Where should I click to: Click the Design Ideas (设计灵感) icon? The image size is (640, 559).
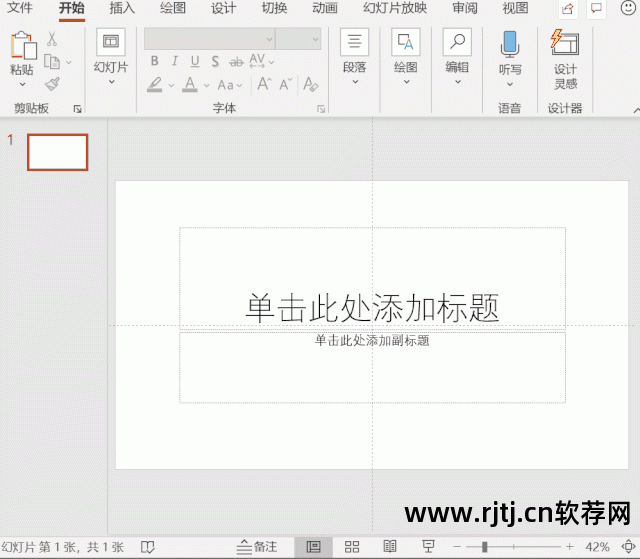coord(565,42)
